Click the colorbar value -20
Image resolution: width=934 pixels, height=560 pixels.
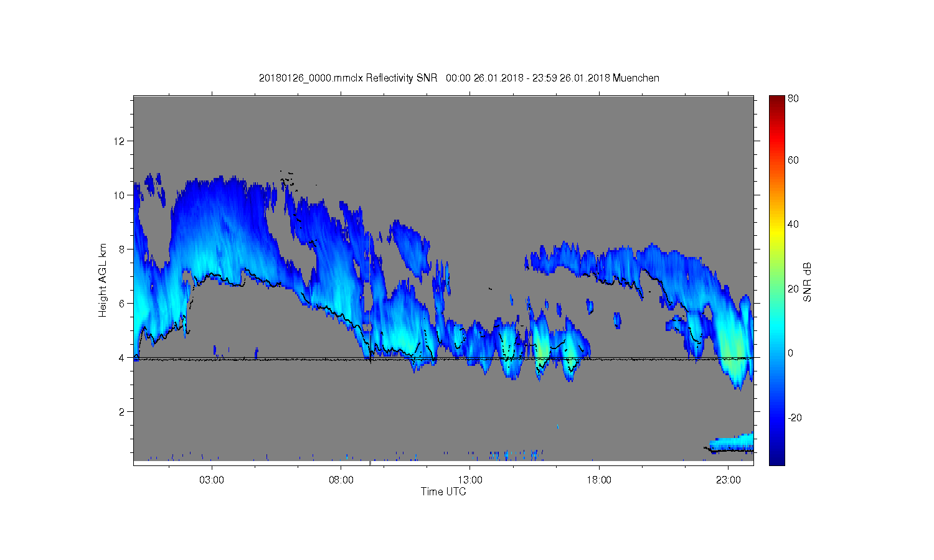(795, 418)
